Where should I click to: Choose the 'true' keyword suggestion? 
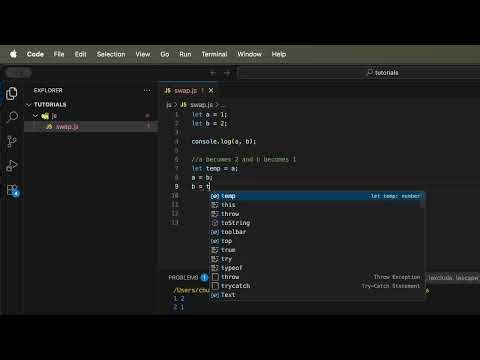[316, 250]
